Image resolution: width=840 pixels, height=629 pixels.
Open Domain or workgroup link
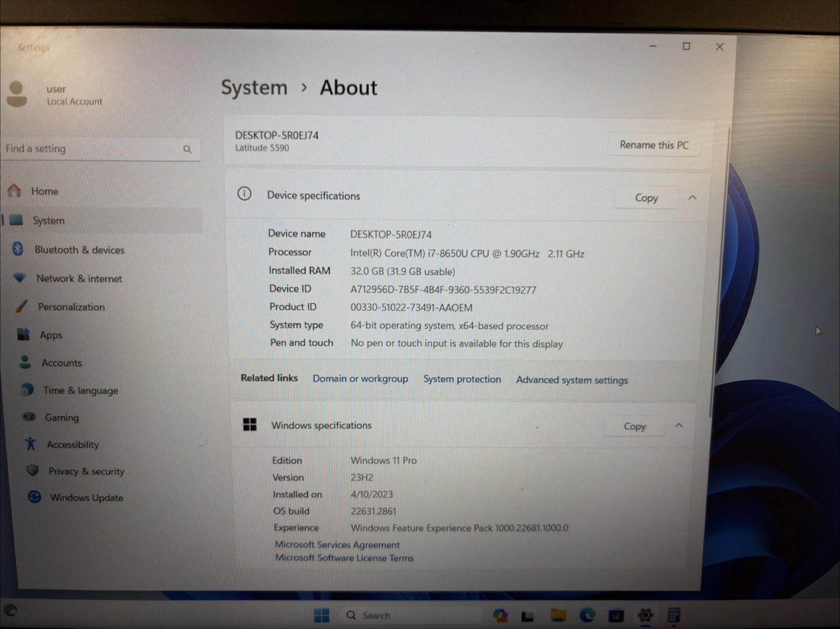tap(360, 378)
